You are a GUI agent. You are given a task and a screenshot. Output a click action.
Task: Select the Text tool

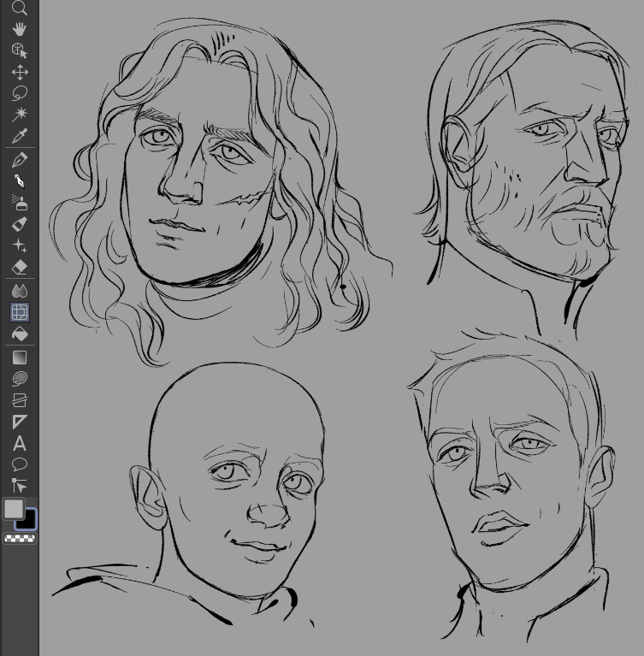[x=20, y=443]
